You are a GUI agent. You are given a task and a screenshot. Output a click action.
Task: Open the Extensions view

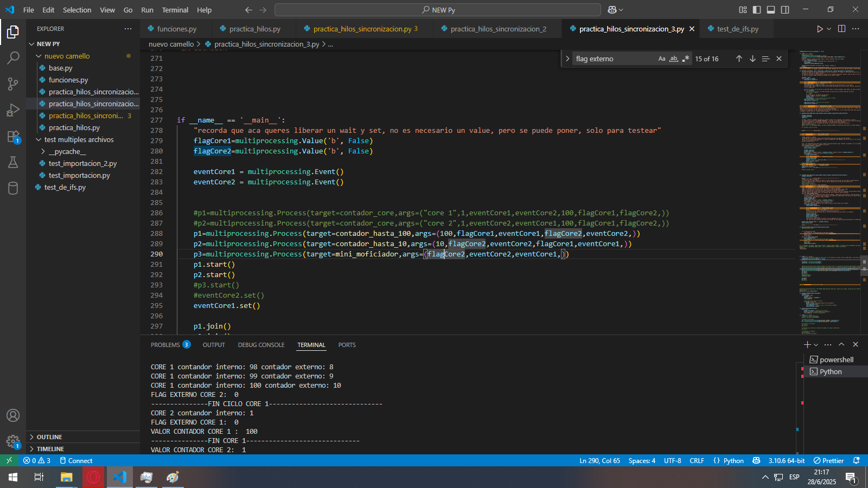coord(13,136)
